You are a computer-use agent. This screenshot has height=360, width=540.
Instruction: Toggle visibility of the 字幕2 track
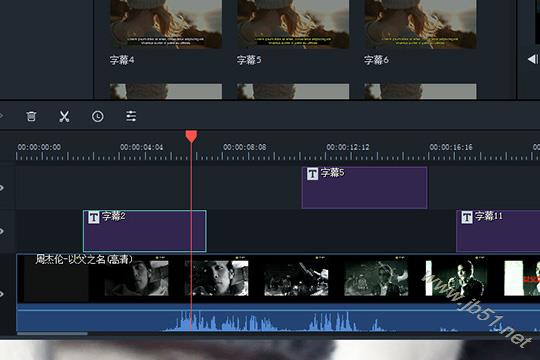point(2,231)
